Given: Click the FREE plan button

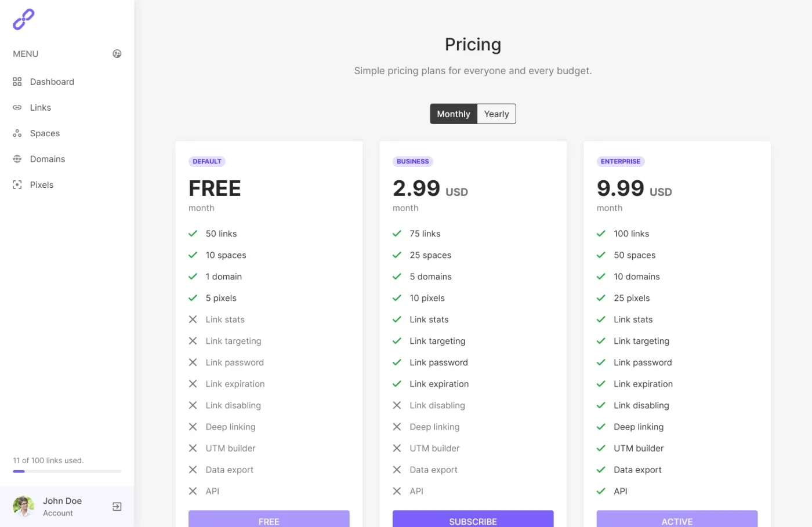Looking at the screenshot, I should pos(269,519).
